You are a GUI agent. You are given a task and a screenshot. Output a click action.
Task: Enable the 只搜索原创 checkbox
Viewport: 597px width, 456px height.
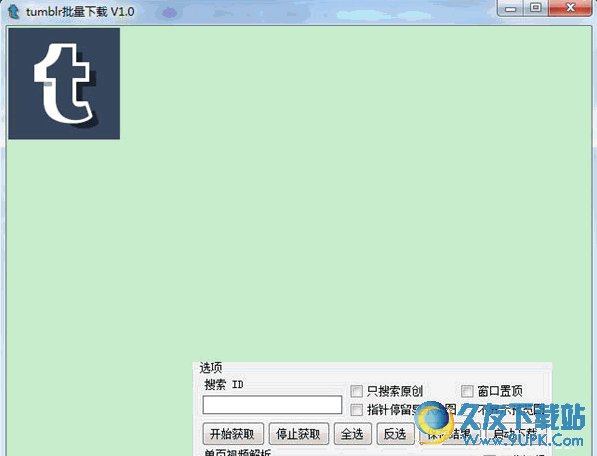tap(356, 391)
